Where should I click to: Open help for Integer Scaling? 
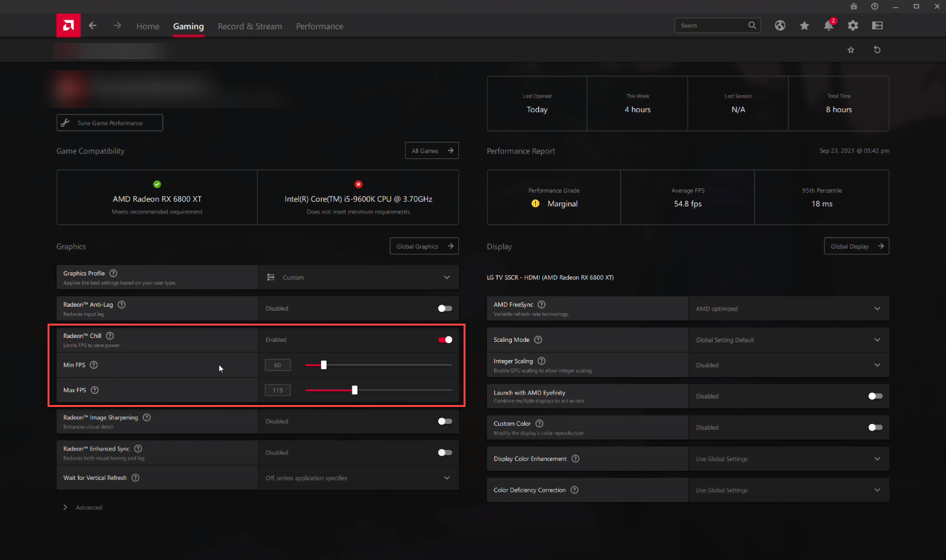coord(542,361)
